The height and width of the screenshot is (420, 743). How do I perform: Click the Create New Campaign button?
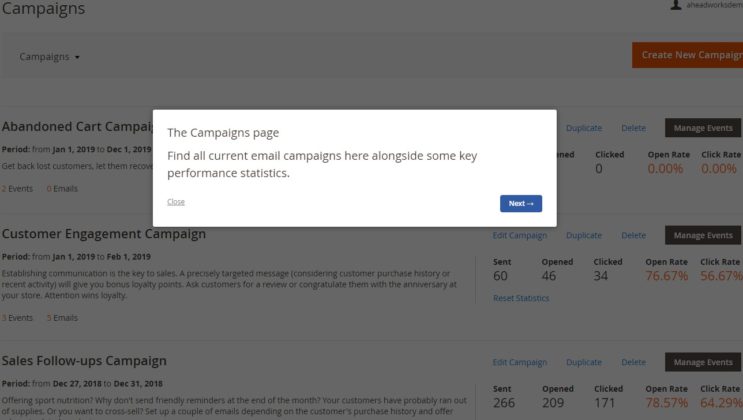click(689, 55)
